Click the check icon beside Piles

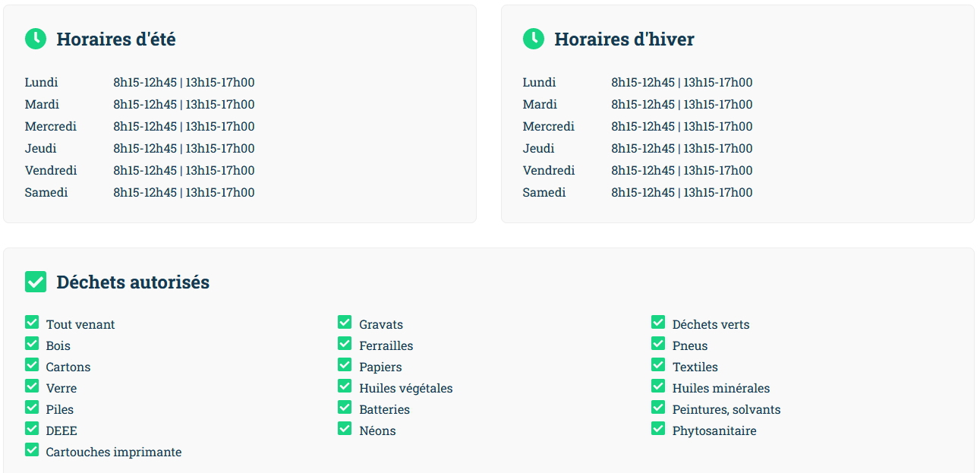32,408
